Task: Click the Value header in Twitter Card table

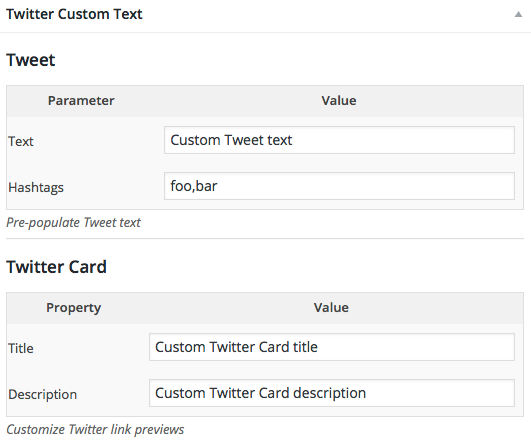Action: coord(331,308)
